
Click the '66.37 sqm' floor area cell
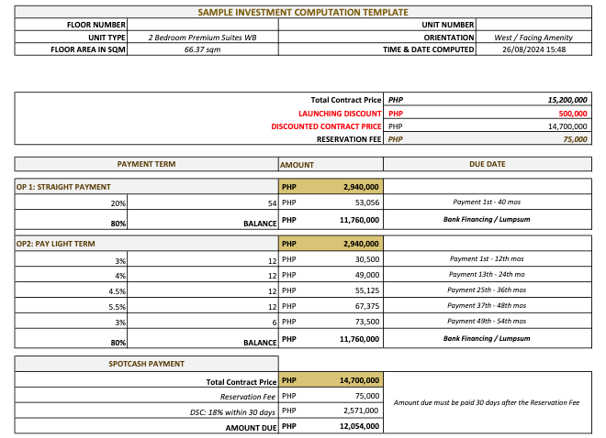(x=203, y=49)
